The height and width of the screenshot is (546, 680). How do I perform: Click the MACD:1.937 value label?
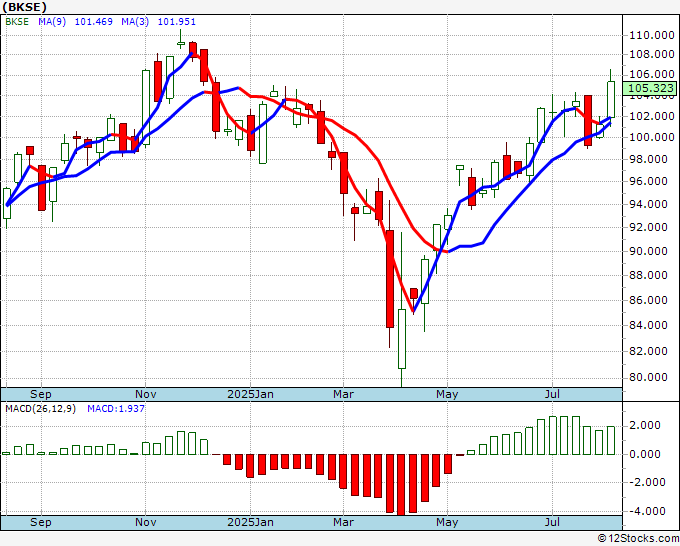pyautogui.click(x=116, y=409)
